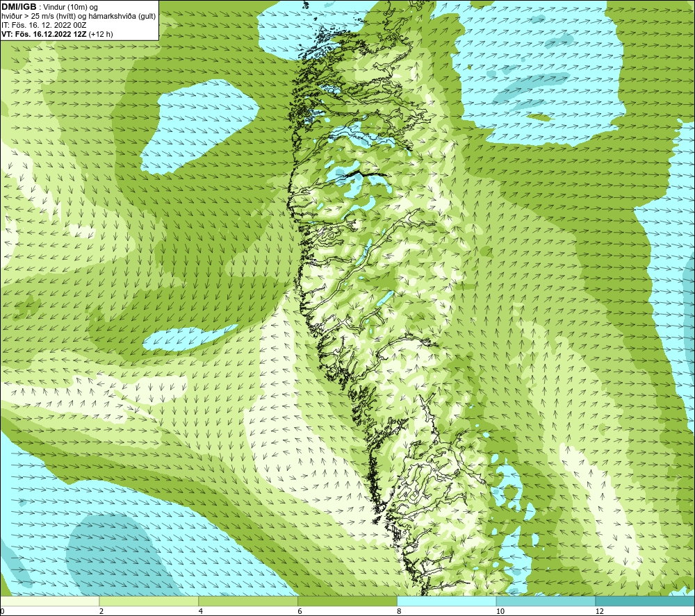The width and height of the screenshot is (695, 616).
Task: Click the '4' label on the wind scale
Action: coord(201,612)
